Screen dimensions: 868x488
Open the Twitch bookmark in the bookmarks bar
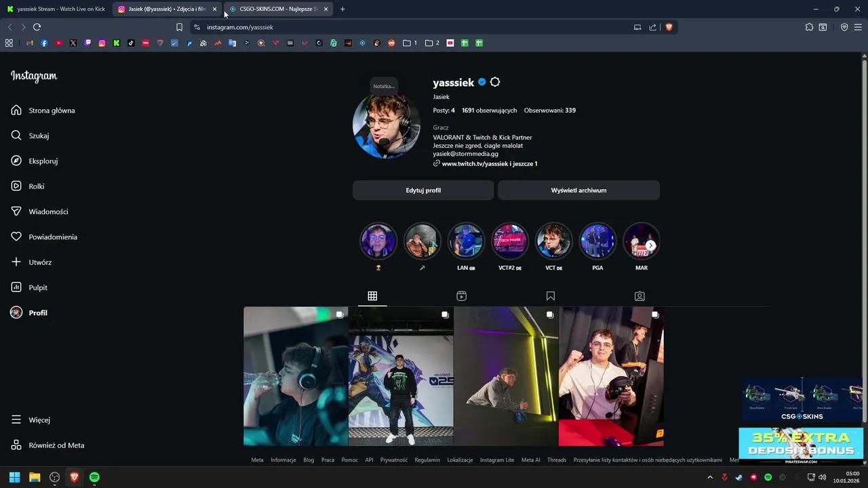[x=87, y=43]
